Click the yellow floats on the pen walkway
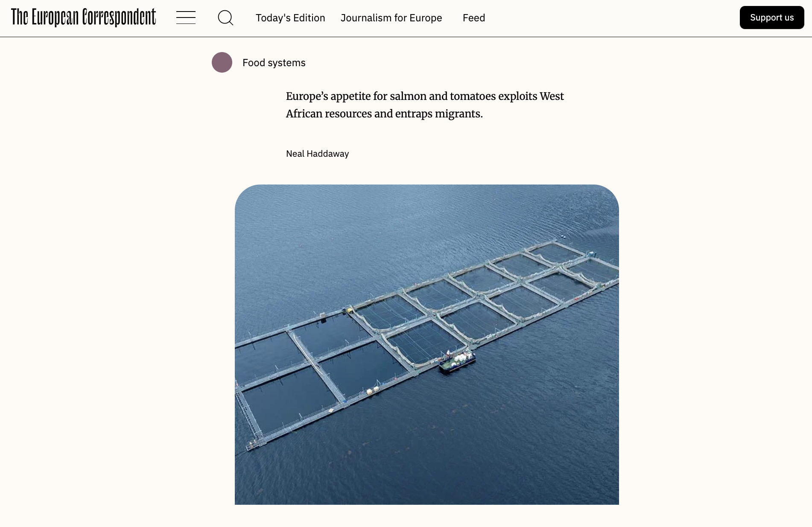 click(372, 390)
